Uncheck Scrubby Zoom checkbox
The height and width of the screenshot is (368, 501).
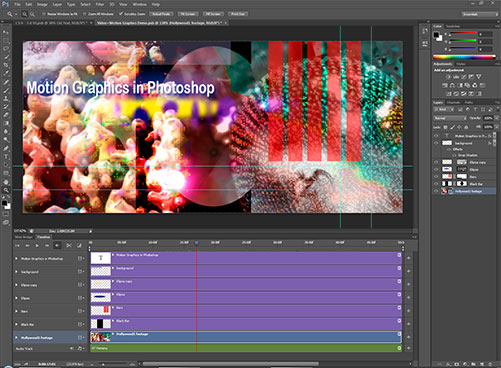pos(121,14)
